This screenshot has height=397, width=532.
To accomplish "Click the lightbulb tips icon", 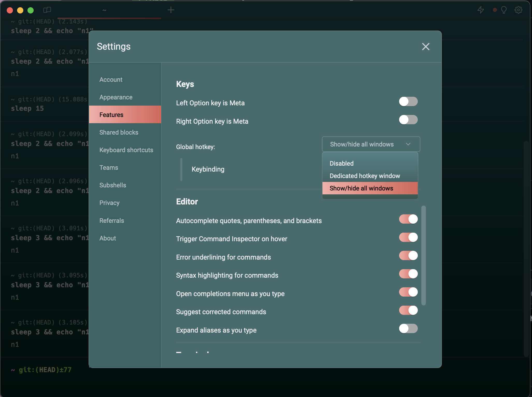I will (504, 10).
